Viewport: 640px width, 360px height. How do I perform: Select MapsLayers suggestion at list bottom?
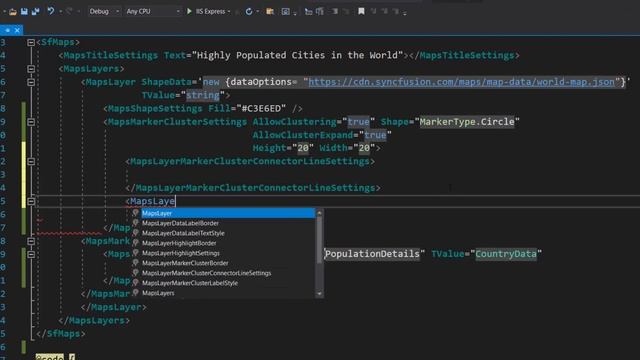click(224, 293)
